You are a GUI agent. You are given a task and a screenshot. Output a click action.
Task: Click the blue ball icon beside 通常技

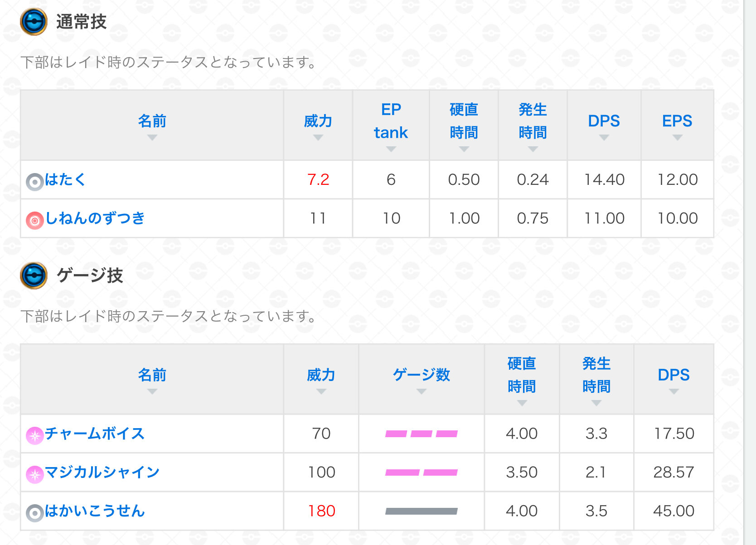(x=34, y=22)
